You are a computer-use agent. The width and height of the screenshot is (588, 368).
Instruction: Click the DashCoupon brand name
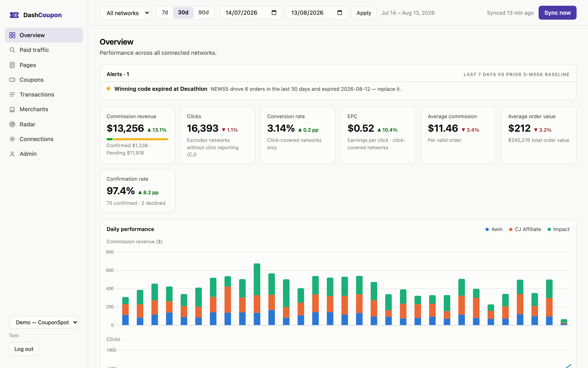(42, 15)
